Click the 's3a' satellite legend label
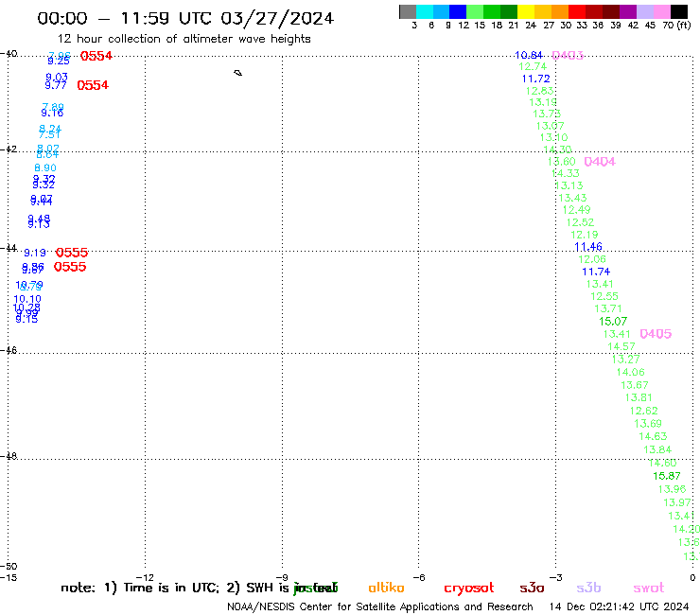The height and width of the screenshot is (615, 700). (x=532, y=589)
